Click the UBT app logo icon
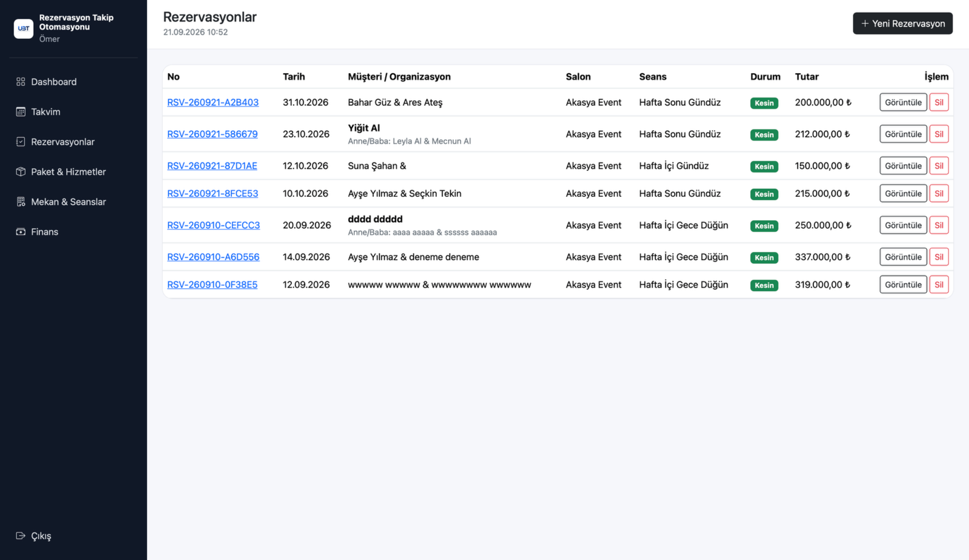The image size is (969, 560). point(24,28)
